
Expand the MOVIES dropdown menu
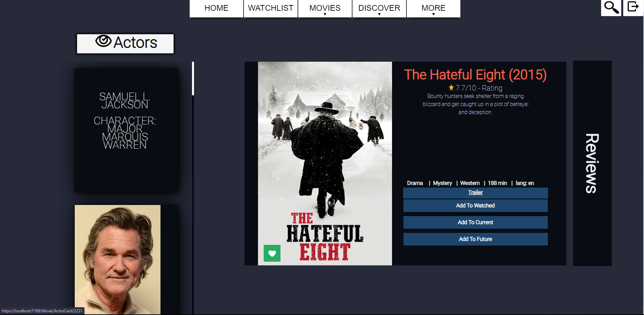325,8
